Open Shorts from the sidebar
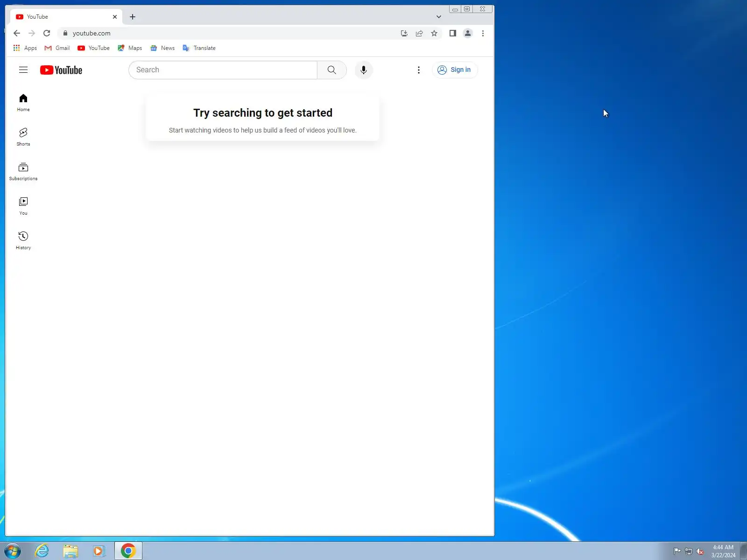This screenshot has width=747, height=560. point(23,137)
